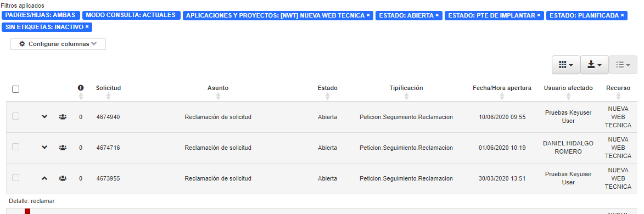Viewport: 644px width, 214px height.
Task: Expand details of request 4674716
Action: coord(45,148)
